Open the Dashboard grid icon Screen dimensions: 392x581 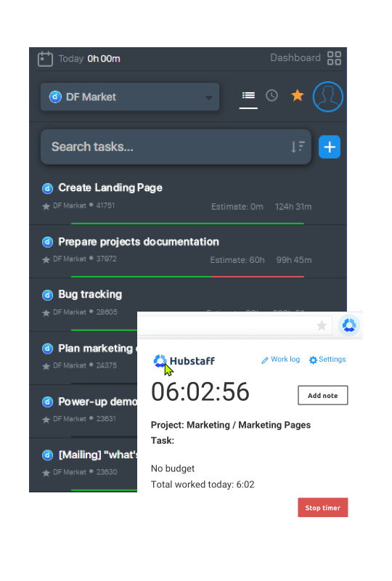pos(334,58)
